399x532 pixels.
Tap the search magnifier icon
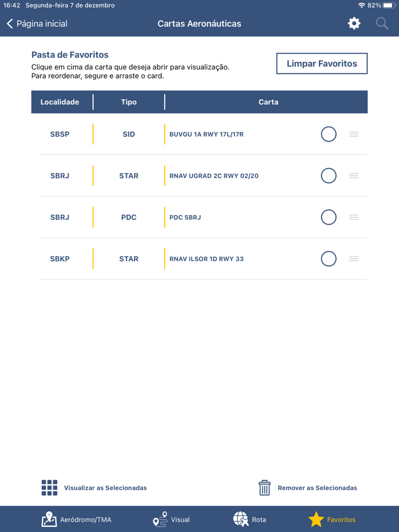click(382, 23)
